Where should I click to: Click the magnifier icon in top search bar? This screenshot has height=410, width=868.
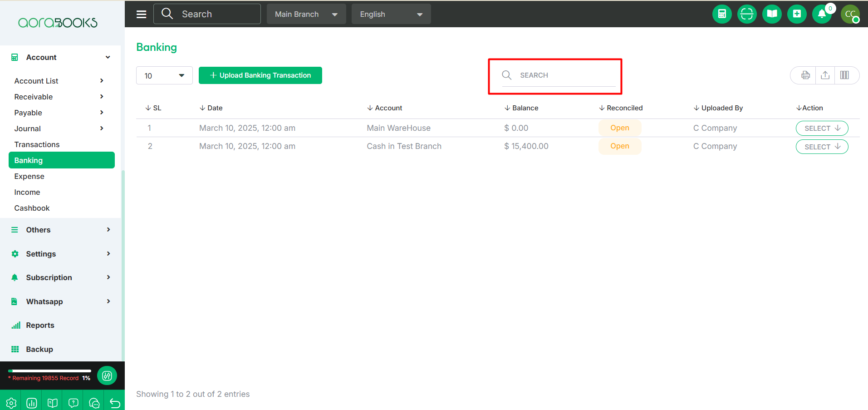click(x=167, y=14)
